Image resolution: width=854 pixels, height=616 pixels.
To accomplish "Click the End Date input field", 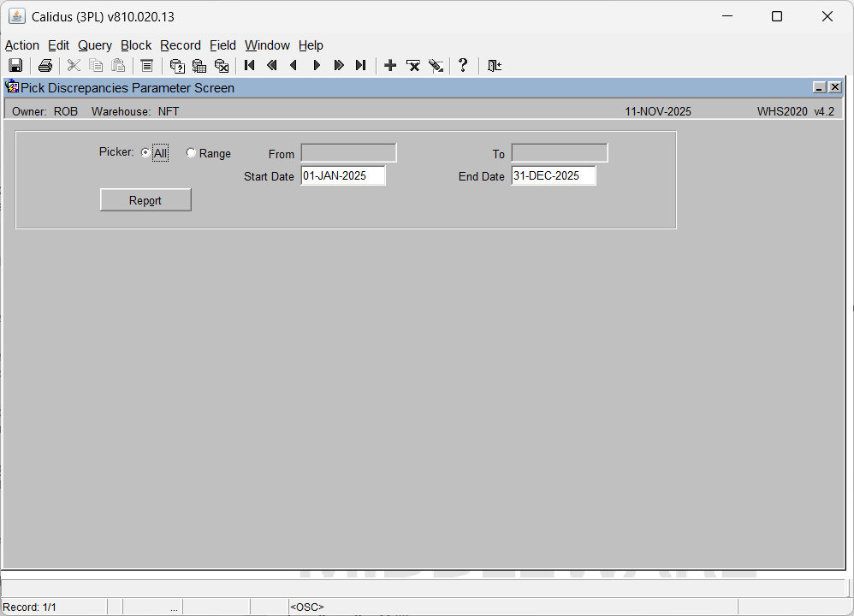I will (x=553, y=176).
